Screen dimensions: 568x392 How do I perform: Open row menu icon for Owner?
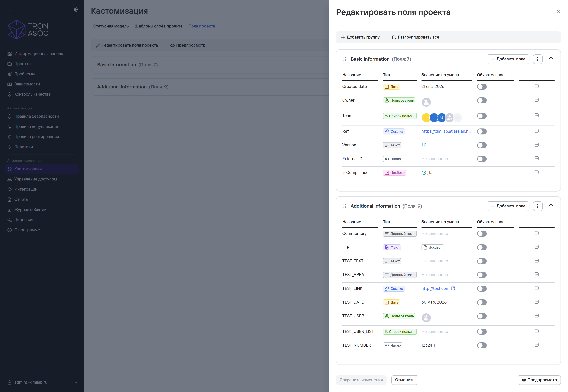pyautogui.click(x=537, y=100)
